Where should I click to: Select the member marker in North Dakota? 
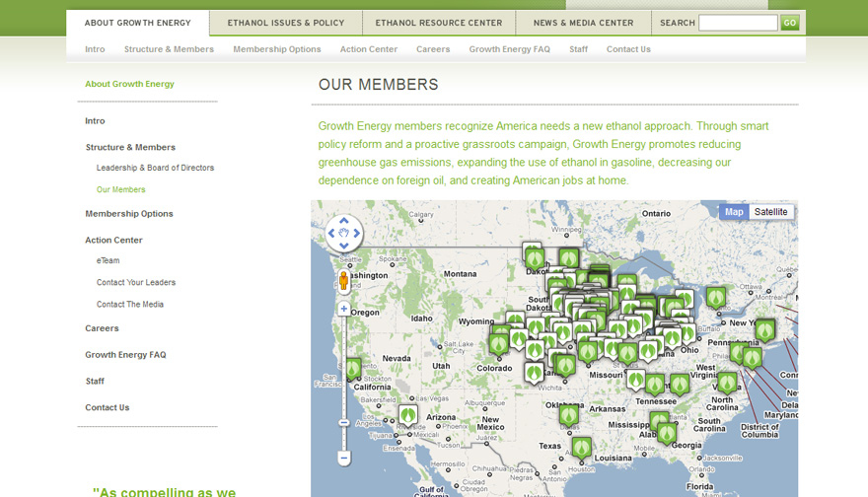point(535,258)
